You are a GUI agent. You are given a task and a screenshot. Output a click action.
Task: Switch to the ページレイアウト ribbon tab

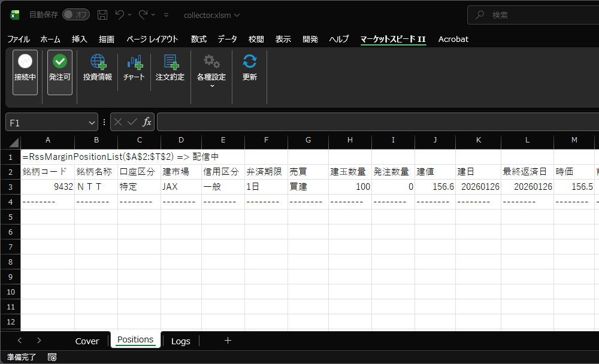[152, 39]
